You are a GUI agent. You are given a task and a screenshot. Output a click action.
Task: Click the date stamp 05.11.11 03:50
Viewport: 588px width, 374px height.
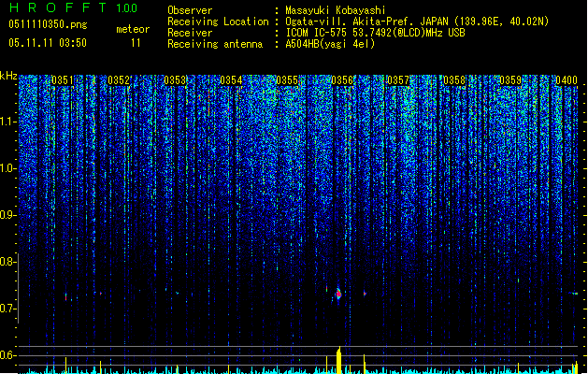[48, 43]
